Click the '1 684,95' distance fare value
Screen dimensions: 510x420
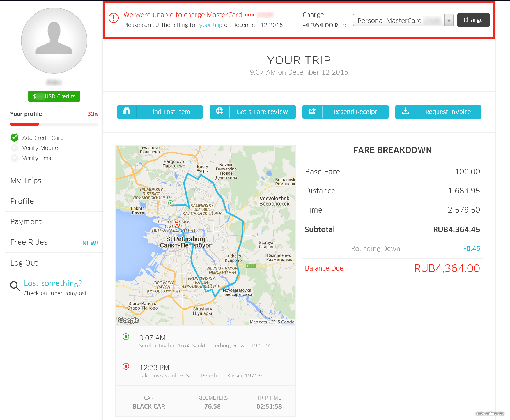[x=464, y=191]
